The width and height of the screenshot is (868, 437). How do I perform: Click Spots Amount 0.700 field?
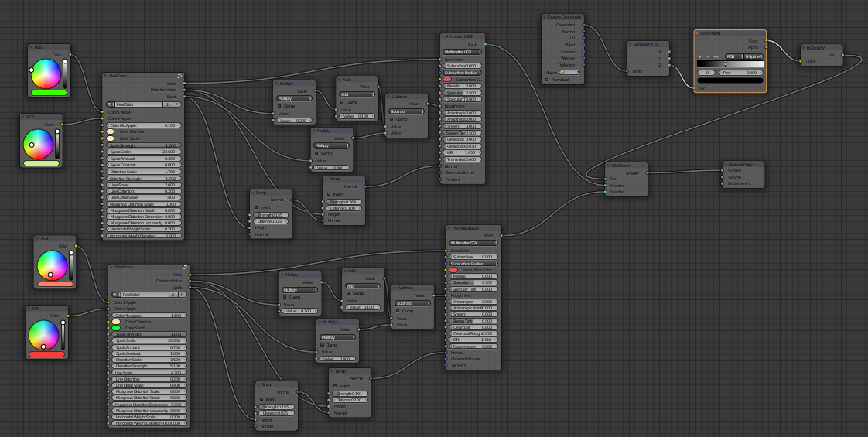[x=150, y=347]
